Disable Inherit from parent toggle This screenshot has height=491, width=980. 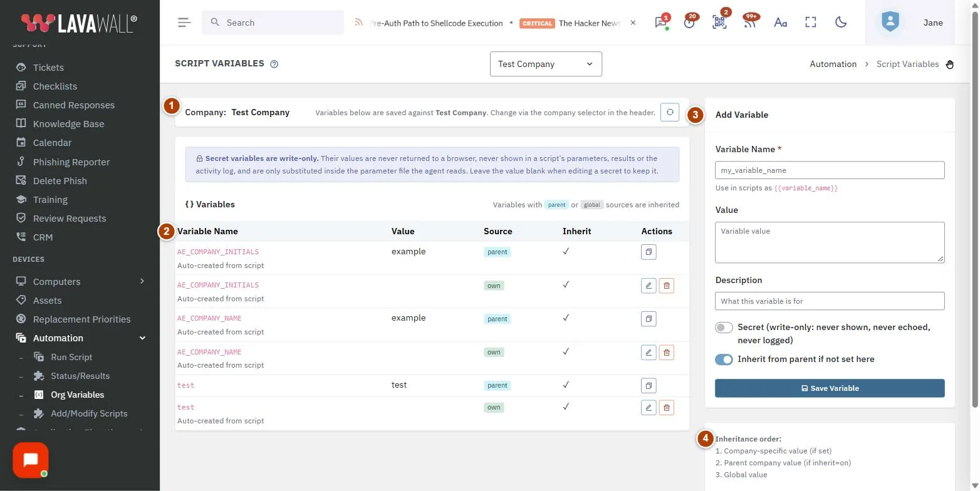tap(724, 359)
